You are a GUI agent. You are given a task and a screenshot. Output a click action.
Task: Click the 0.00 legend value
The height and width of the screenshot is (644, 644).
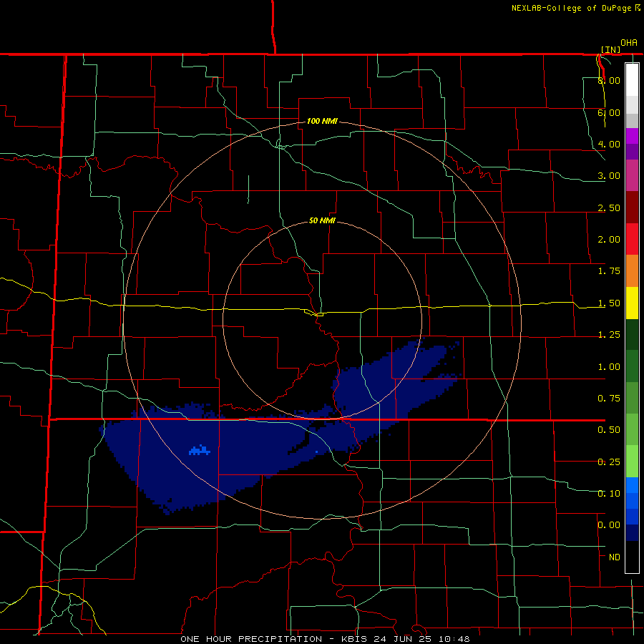[609, 525]
